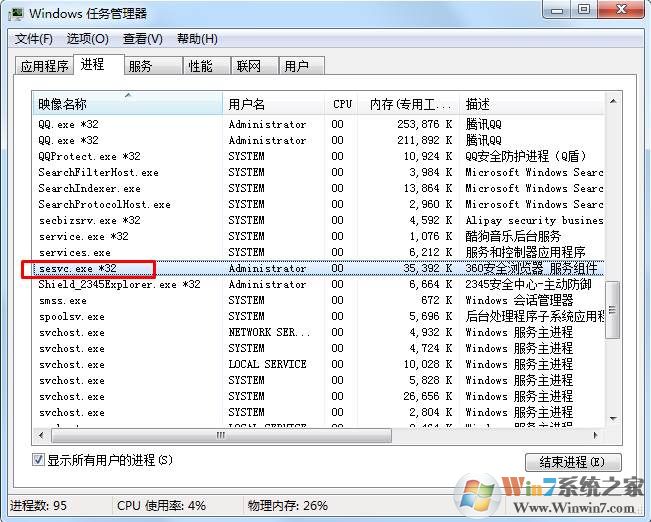This screenshot has width=651, height=522.
Task: Switch to the 进程 tab
Action: (x=99, y=64)
